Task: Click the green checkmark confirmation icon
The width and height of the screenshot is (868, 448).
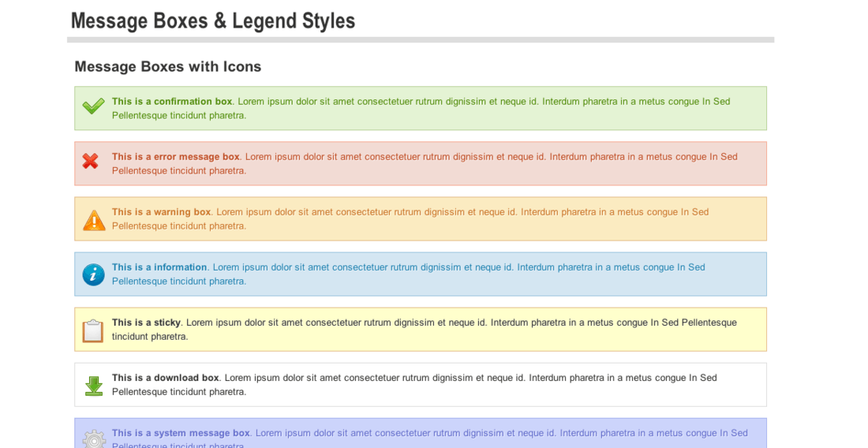Action: (x=94, y=106)
